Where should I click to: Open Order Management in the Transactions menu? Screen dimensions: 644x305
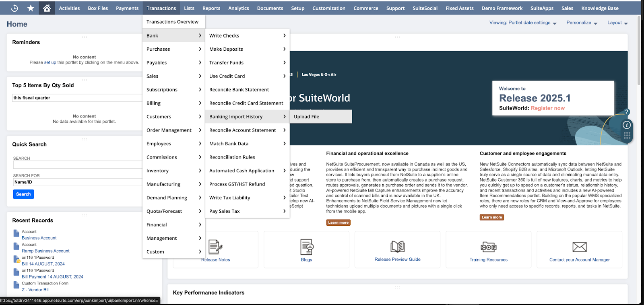tap(174, 130)
